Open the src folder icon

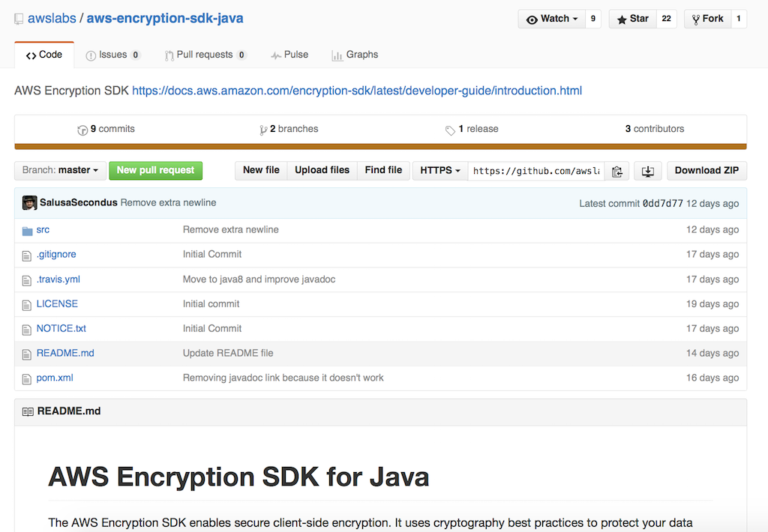click(x=28, y=231)
